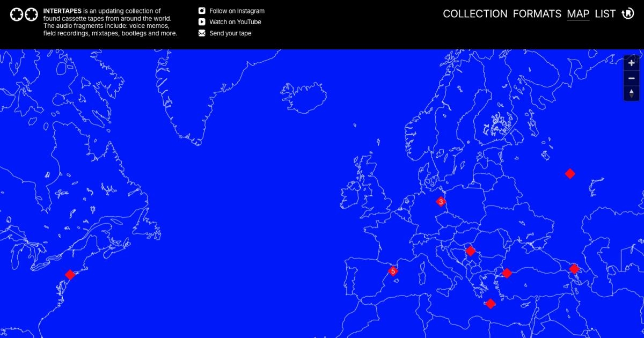Open the FORMATS page

coord(537,14)
